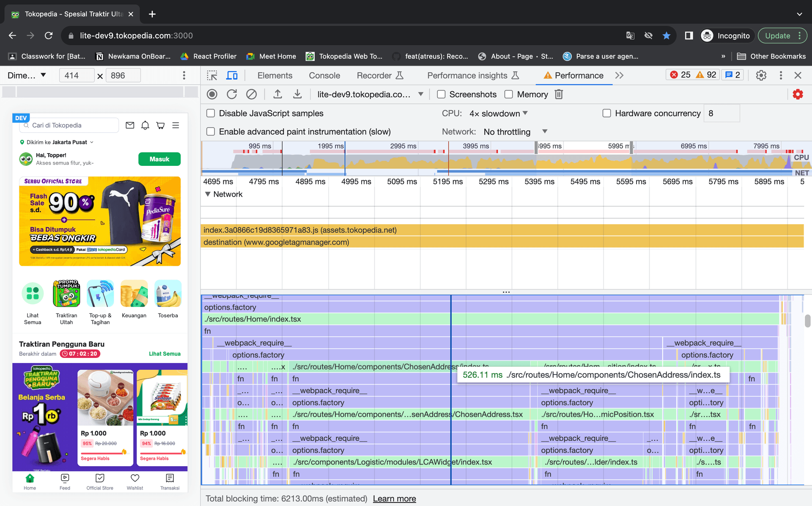
Task: Tick Enable advanced paint instrumentation
Action: click(210, 132)
